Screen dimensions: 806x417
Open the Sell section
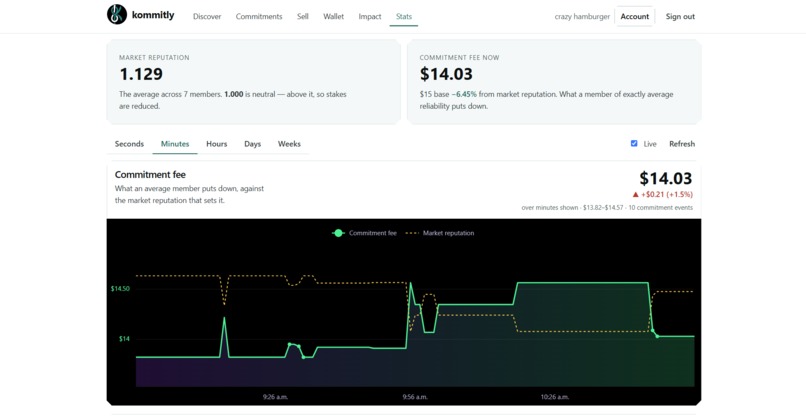coord(303,16)
